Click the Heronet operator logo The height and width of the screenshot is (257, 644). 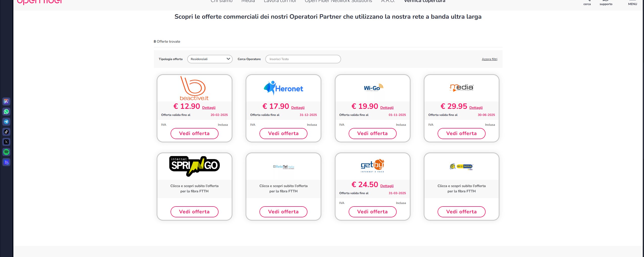pyautogui.click(x=283, y=88)
